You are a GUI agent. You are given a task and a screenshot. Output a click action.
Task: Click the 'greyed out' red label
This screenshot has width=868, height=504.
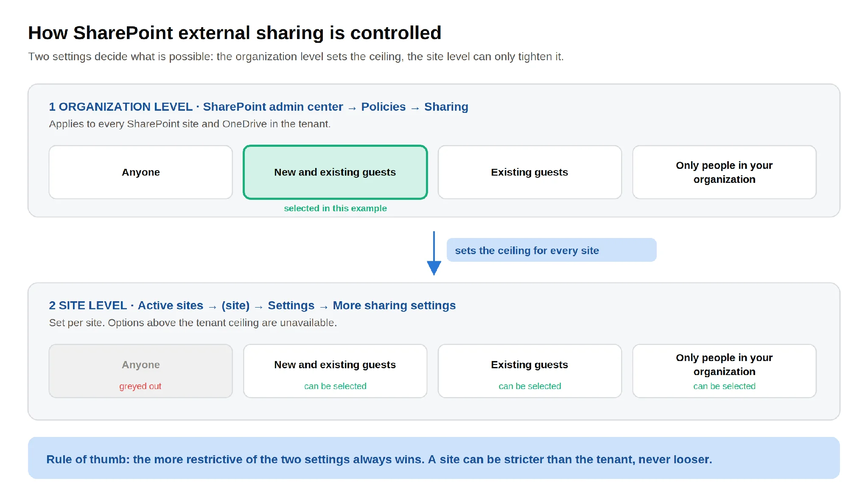point(140,386)
